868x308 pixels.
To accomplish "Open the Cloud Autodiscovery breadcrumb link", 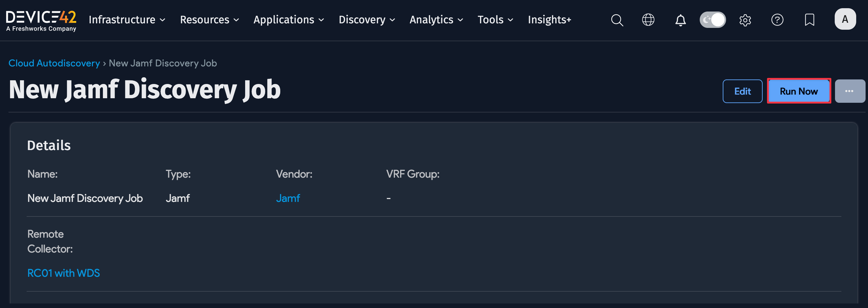I will click(54, 63).
